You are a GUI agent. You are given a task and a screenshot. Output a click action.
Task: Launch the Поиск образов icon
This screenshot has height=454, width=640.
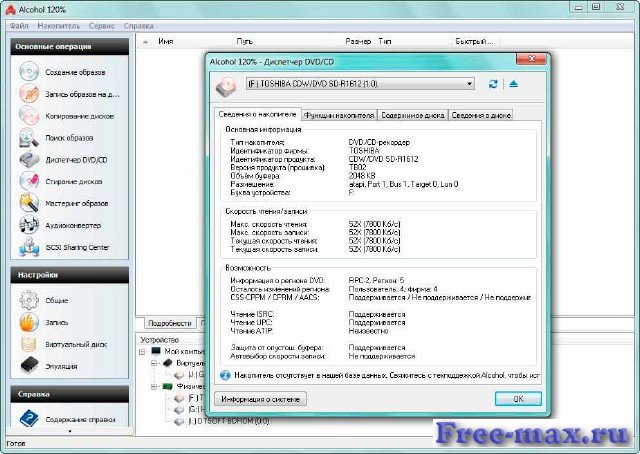click(x=29, y=138)
